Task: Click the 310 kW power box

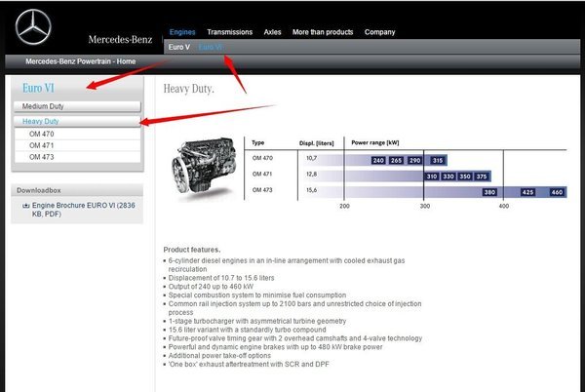Action: point(432,176)
